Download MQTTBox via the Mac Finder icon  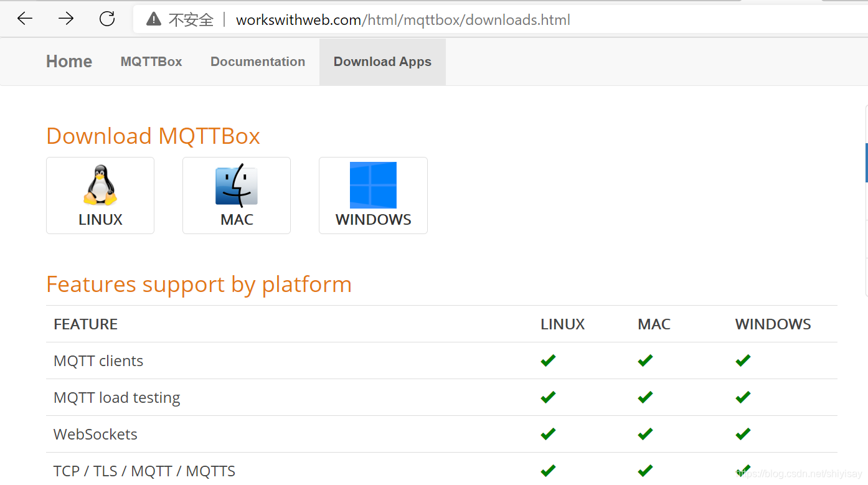[237, 185]
